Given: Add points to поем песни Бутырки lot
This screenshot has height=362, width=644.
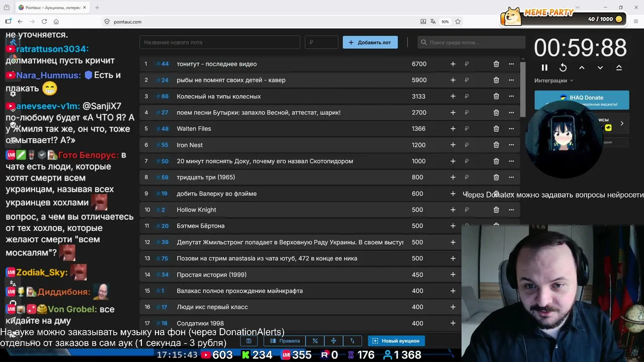Looking at the screenshot, I should [x=453, y=113].
